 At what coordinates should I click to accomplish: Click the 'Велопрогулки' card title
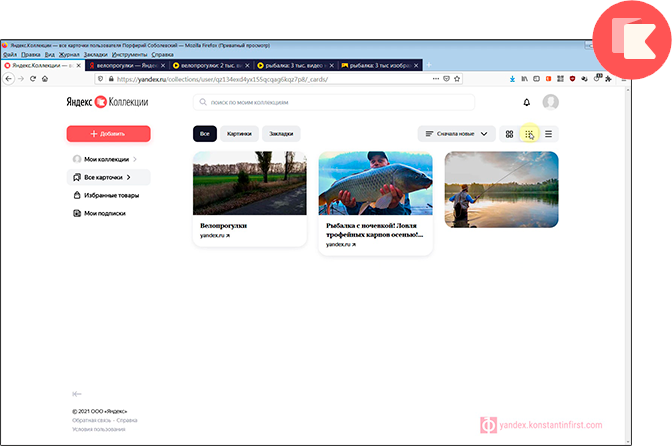click(223, 226)
